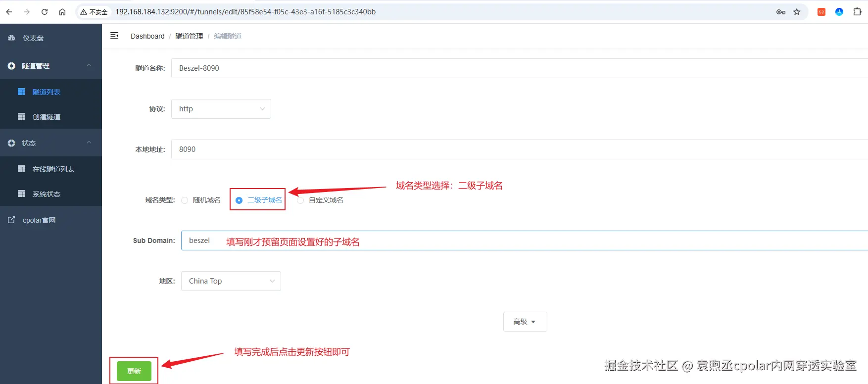Click the 隧道管理 plus-circle icon
Viewport: 868px width, 384px height.
click(x=11, y=66)
